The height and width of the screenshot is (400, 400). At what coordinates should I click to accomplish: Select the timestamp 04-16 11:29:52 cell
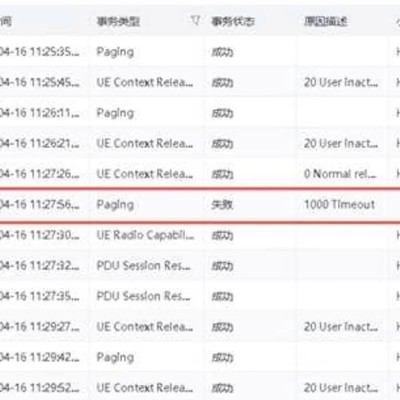40,388
